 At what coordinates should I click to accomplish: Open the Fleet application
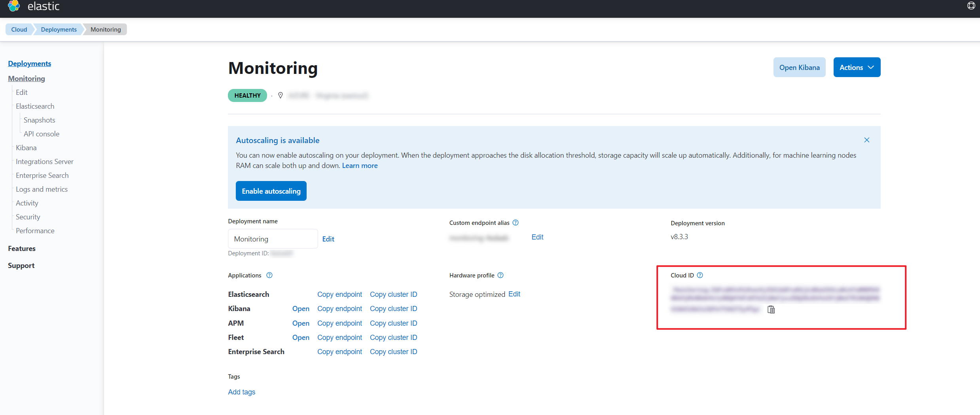click(x=301, y=338)
